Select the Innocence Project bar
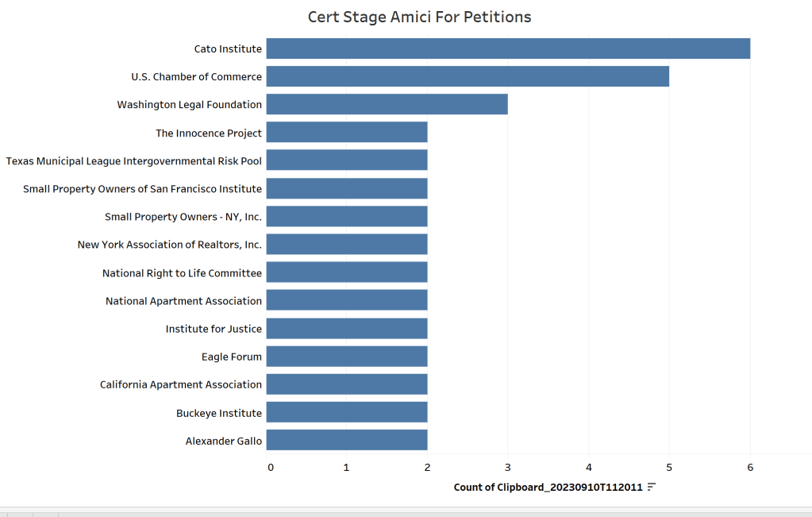 tap(347, 133)
